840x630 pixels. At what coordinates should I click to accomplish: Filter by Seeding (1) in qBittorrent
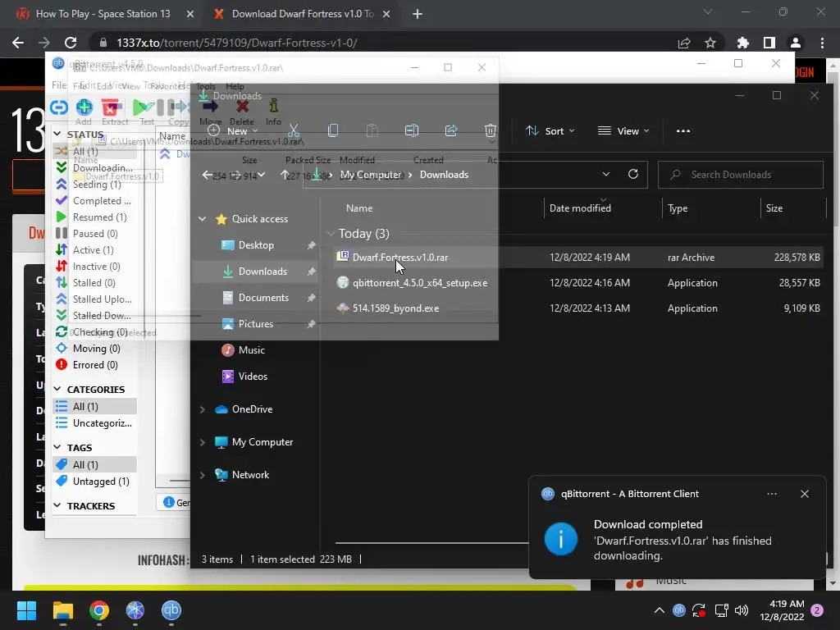tap(97, 185)
